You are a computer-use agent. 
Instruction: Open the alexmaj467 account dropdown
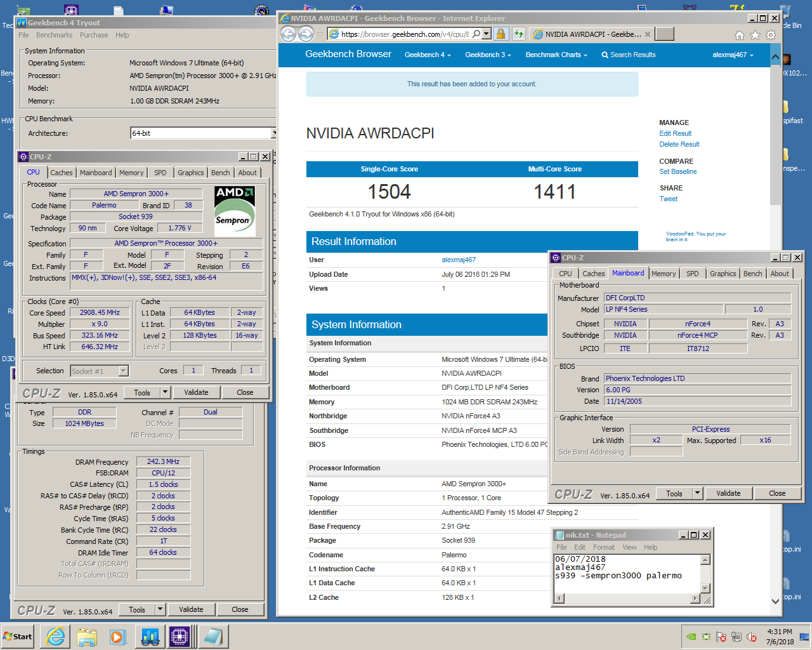733,55
